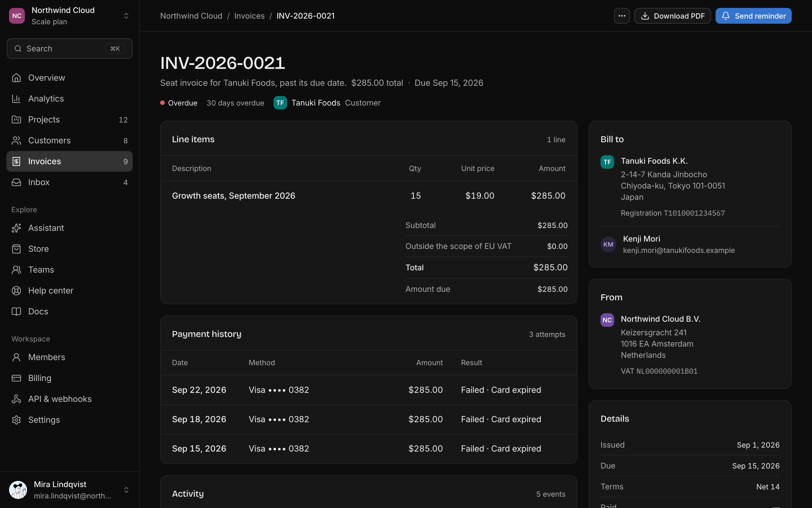Screen dimensions: 812x508
Task: Open the Overview home icon
Action: pos(16,78)
